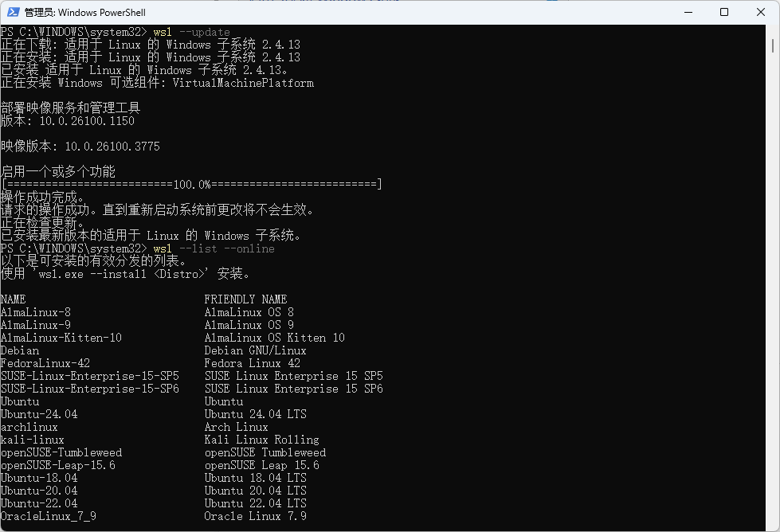780x532 pixels.
Task: Click the FRIENDLY NAME column header
Action: click(x=245, y=299)
